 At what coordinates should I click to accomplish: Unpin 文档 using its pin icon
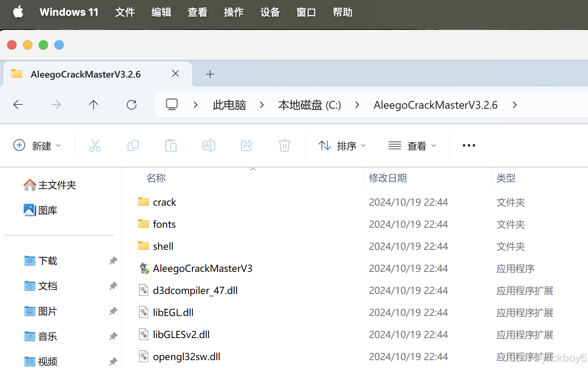click(113, 286)
